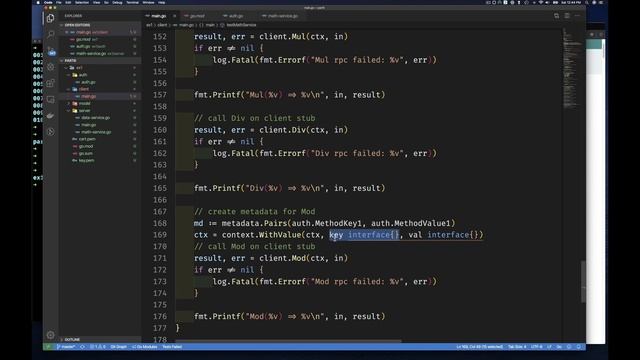The height and width of the screenshot is (360, 640).
Task: Open the Manage gear at the activity bar bottom
Action: point(51,335)
